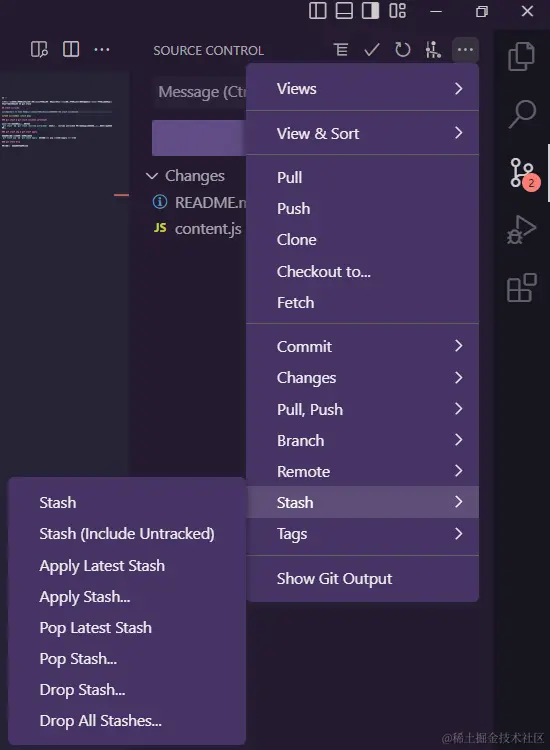Choose Drop Stash... option
Image resolution: width=550 pixels, height=750 pixels.
tap(127, 690)
